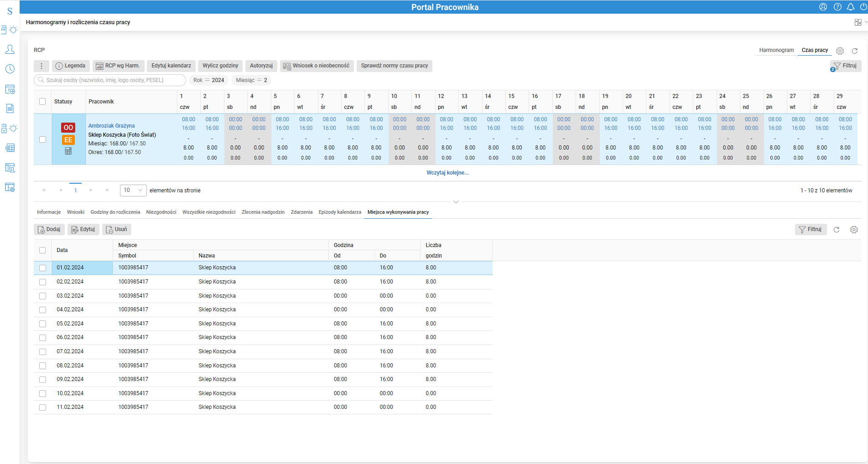Open the help question mark icon
The height and width of the screenshot is (464, 868).
point(837,7)
